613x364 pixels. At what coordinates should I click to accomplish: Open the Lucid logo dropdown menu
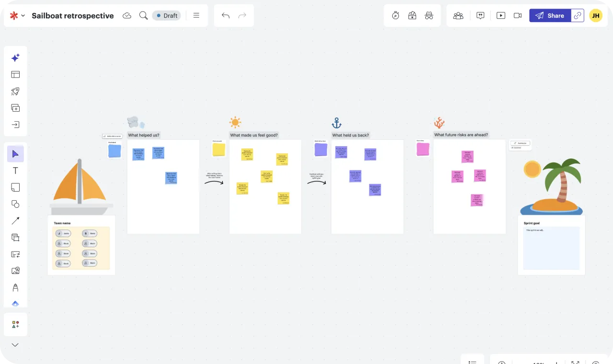[x=17, y=15]
